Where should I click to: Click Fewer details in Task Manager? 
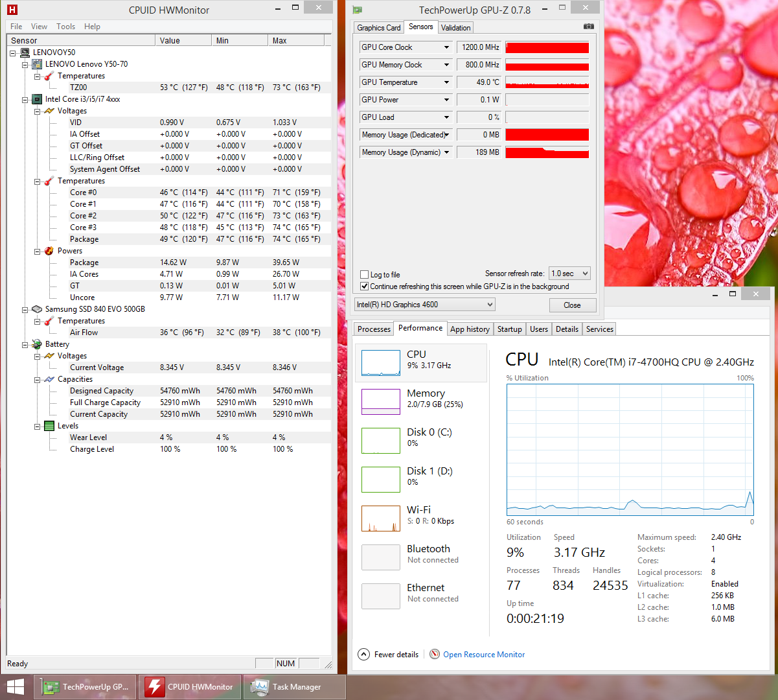pyautogui.click(x=388, y=655)
